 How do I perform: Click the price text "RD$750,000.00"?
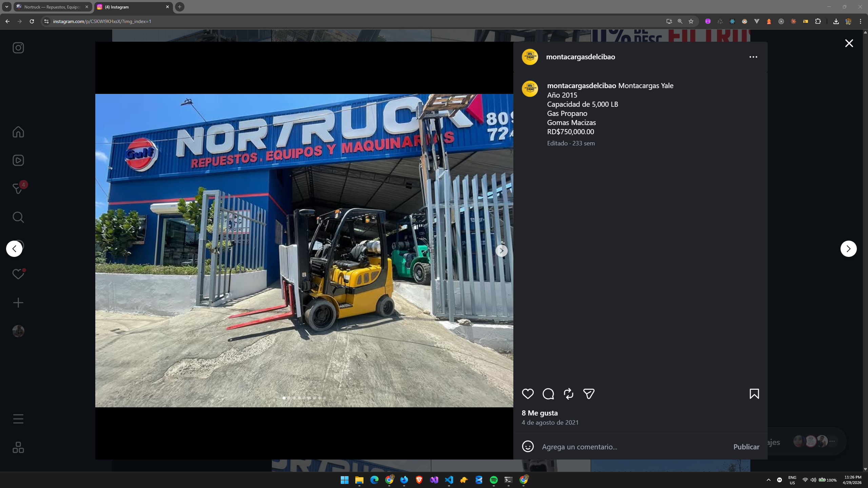point(570,131)
